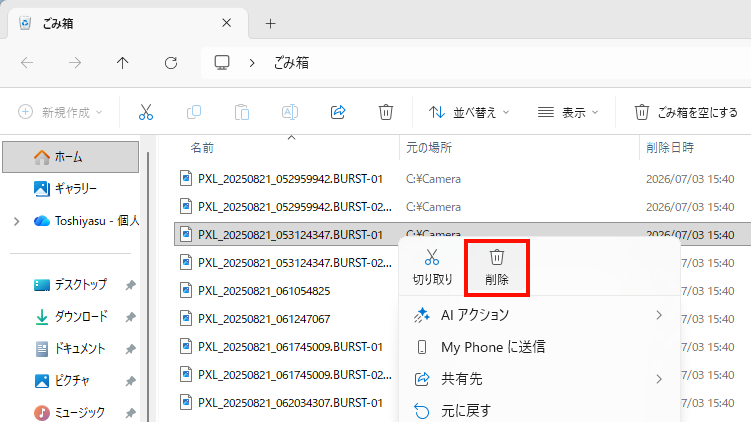Select file PXL_20250821_062034307.BURST-01

(290, 403)
